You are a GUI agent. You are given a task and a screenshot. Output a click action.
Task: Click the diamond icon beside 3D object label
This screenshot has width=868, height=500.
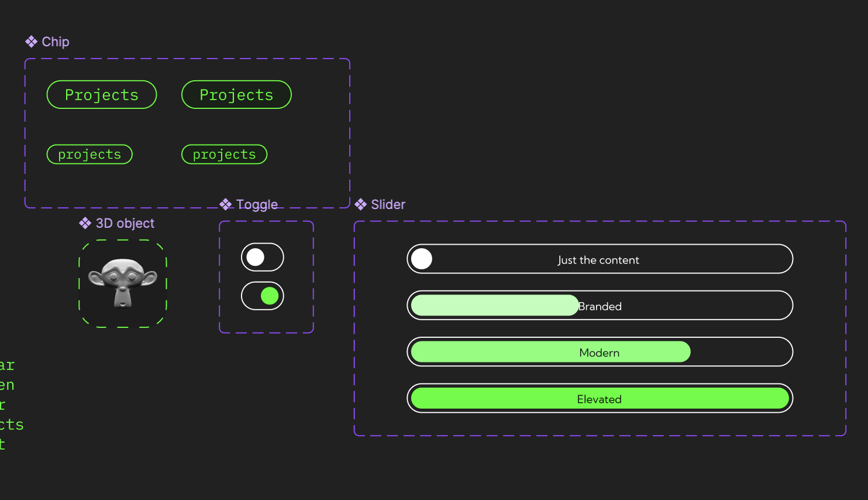click(x=85, y=223)
